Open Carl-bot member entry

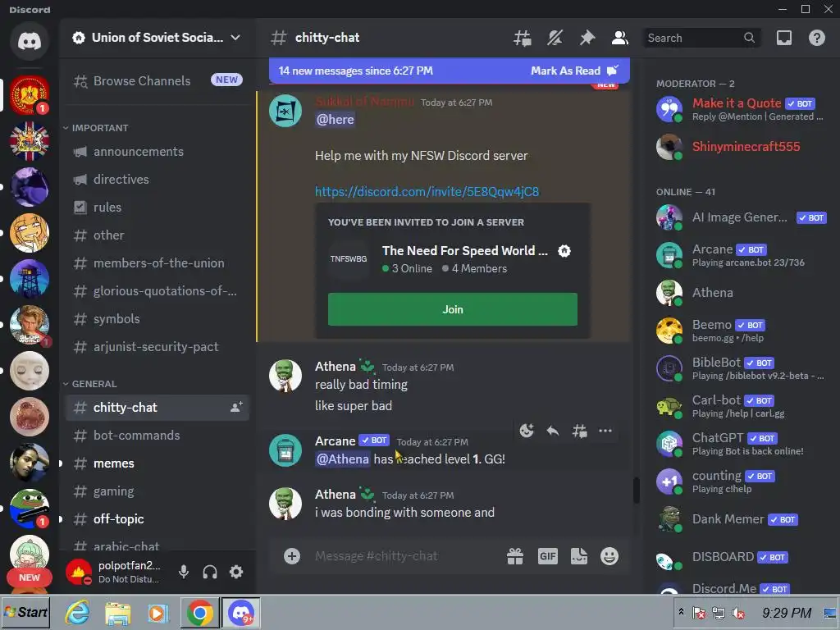[741, 406]
